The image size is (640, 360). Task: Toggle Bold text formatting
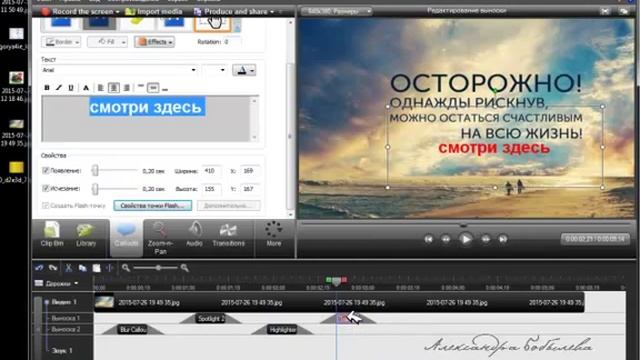point(47,88)
